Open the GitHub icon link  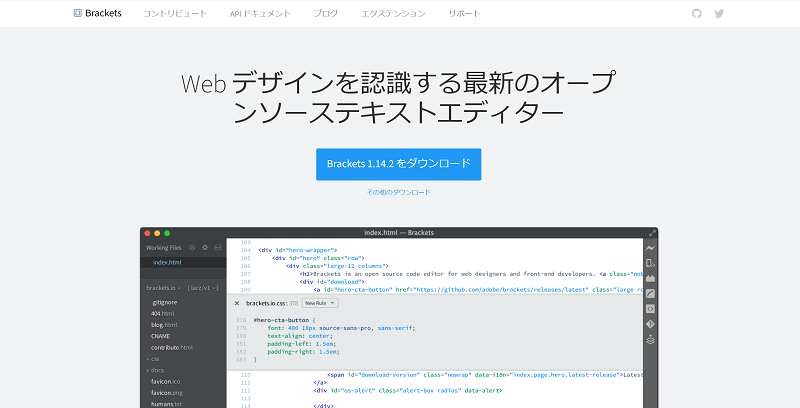pos(696,13)
